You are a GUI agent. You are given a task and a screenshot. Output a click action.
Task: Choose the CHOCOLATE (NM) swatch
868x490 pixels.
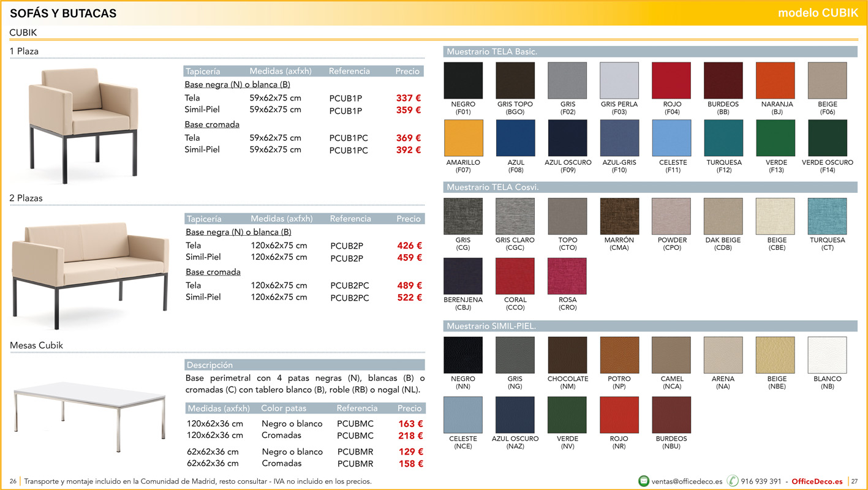point(567,355)
